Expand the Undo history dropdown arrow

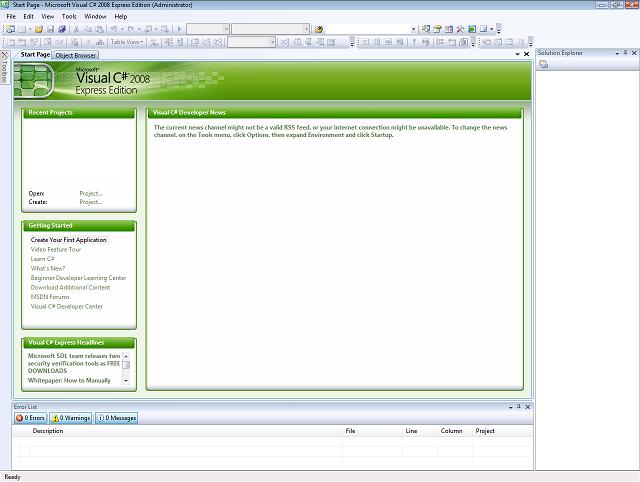tap(122, 29)
